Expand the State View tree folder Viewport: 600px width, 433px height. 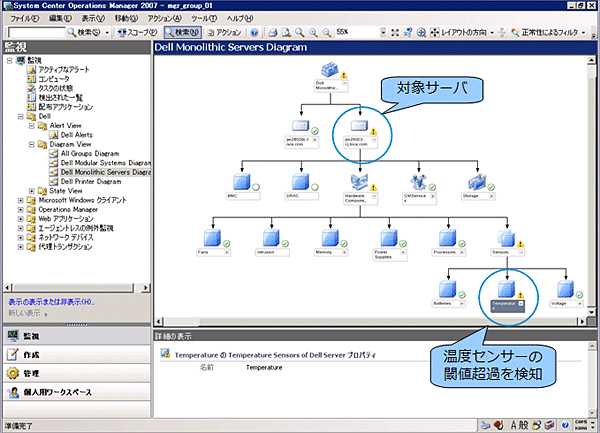click(x=32, y=190)
